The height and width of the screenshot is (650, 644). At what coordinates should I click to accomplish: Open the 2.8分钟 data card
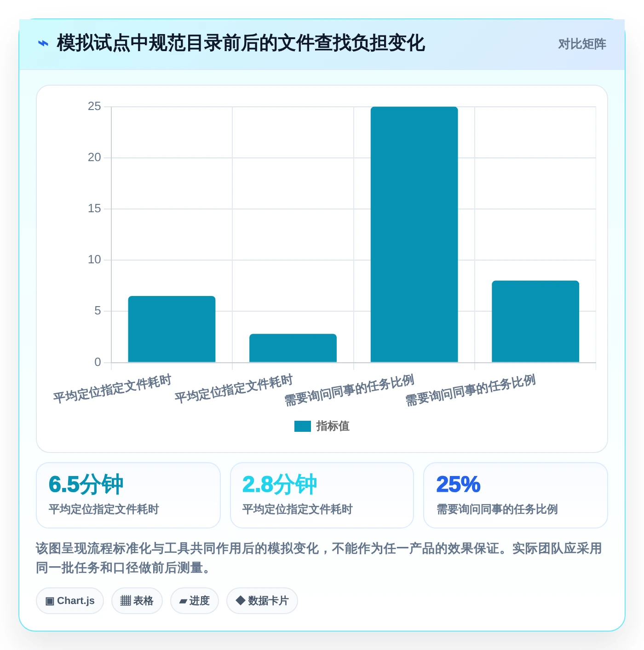click(x=322, y=495)
